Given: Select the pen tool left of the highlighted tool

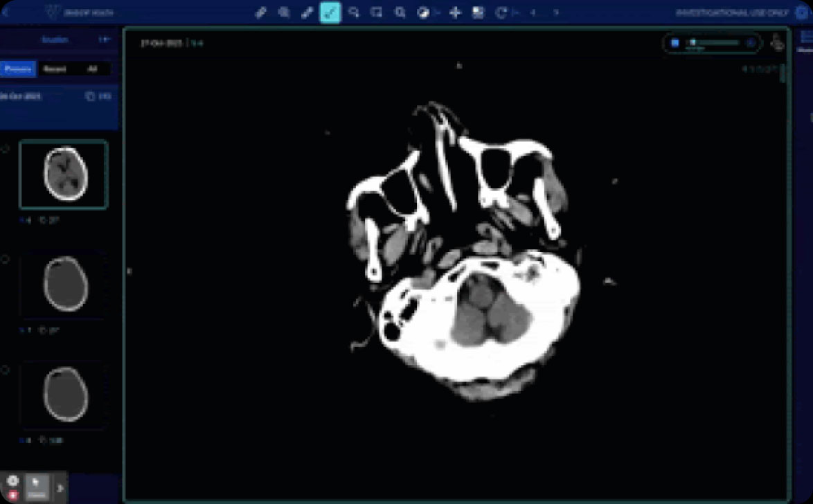Looking at the screenshot, I should [x=307, y=12].
